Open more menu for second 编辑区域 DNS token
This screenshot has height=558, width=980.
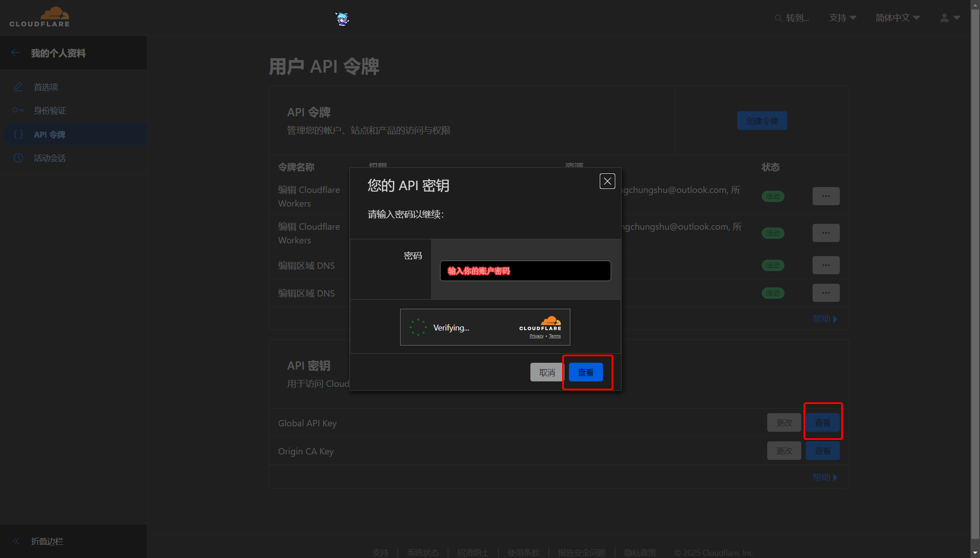[x=826, y=293]
